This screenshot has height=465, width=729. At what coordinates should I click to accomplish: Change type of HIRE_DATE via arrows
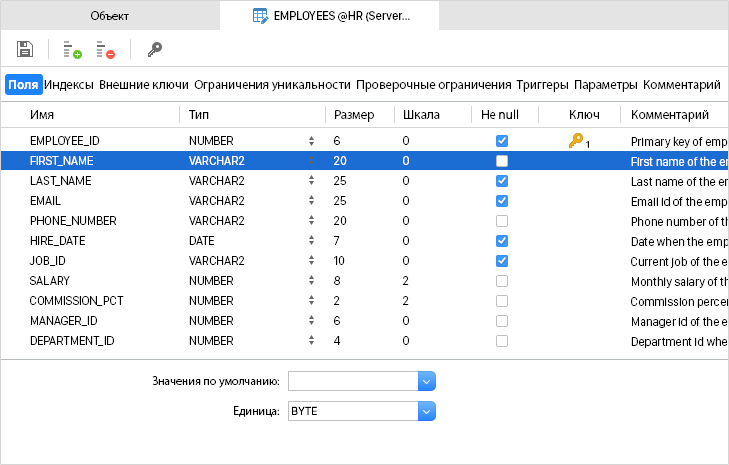311,241
